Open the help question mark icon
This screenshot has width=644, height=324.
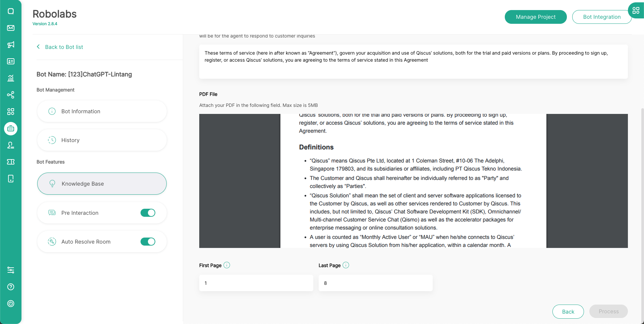[x=11, y=287]
